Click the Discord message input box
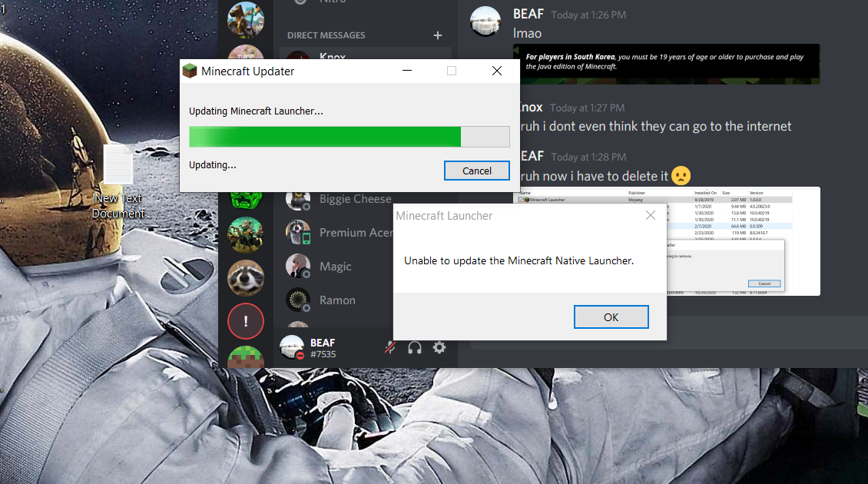Viewport: 868px width, 484px height. (x=767, y=333)
